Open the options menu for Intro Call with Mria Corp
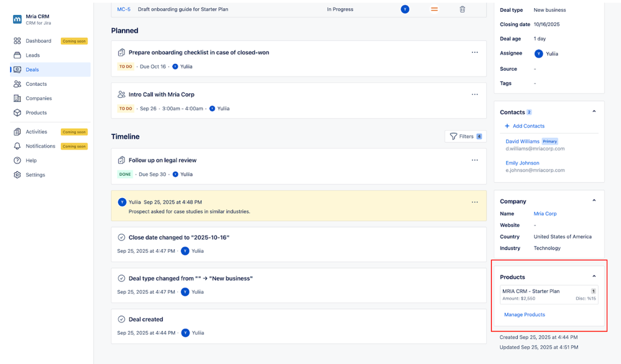621x364 pixels. tap(474, 94)
